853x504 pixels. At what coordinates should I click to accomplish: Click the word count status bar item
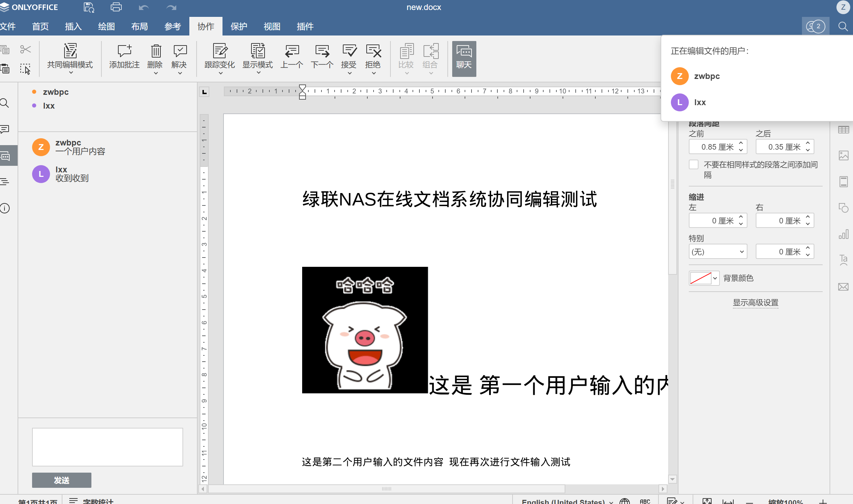click(91, 501)
